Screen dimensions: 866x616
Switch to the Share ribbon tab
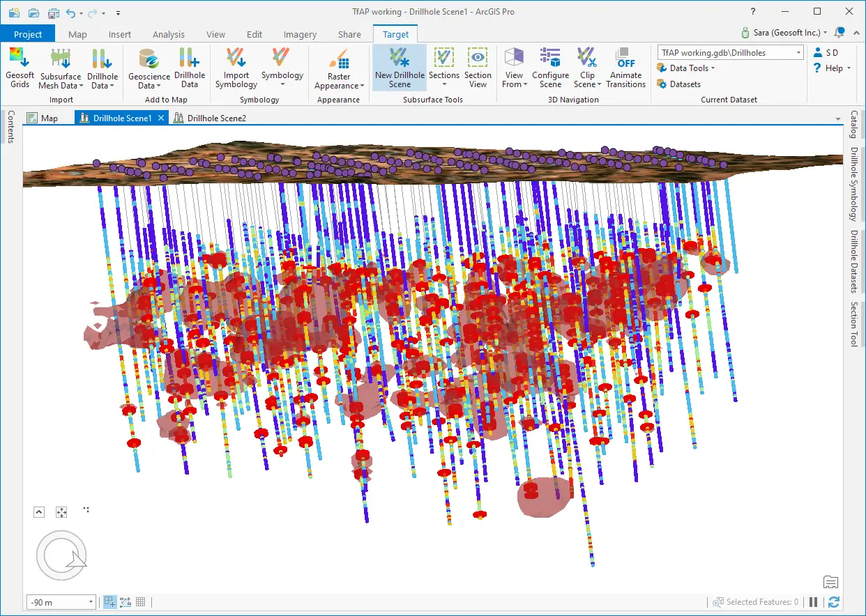click(x=349, y=34)
